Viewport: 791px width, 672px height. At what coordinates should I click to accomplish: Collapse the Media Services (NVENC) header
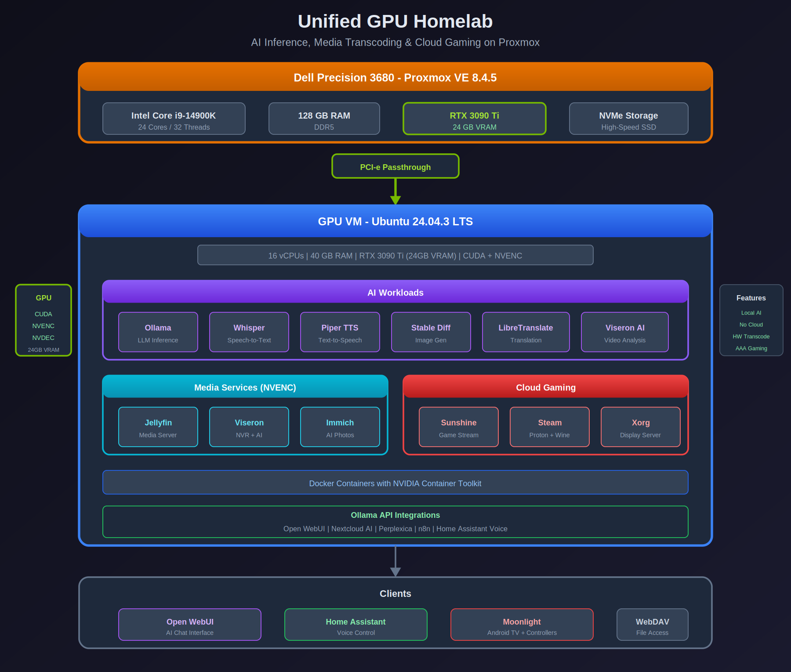click(x=245, y=387)
